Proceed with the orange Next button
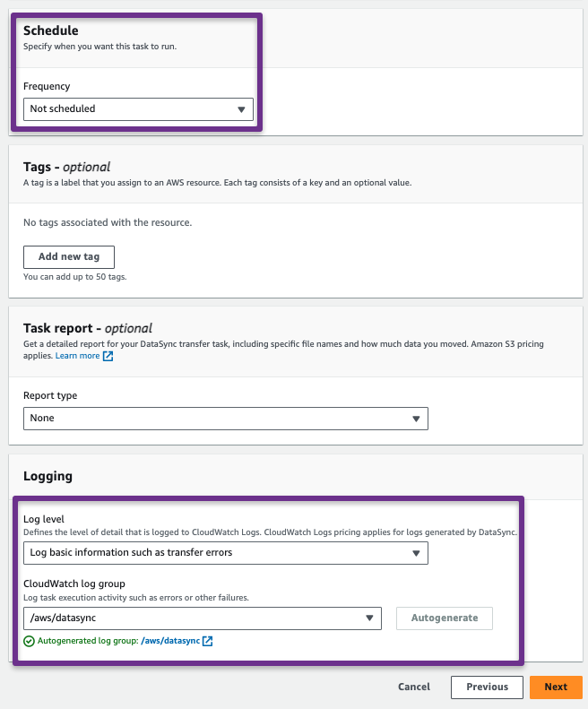588x709 pixels. (x=556, y=687)
